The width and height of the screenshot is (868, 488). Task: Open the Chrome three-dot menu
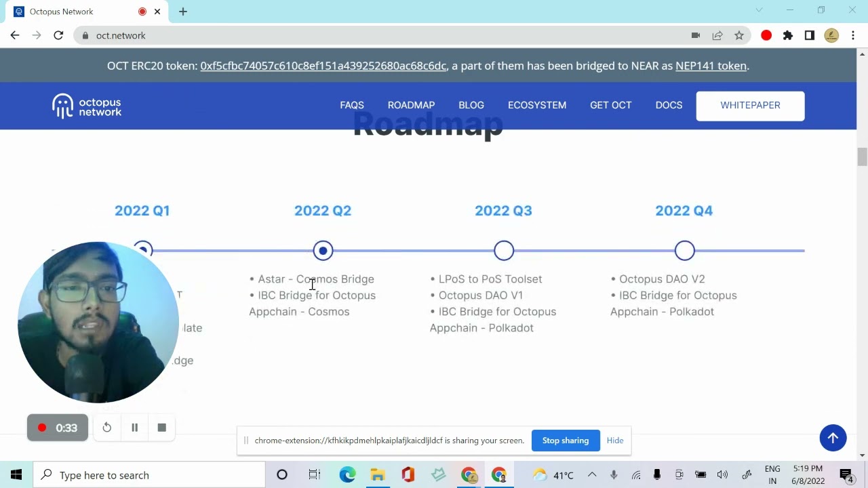(x=853, y=35)
